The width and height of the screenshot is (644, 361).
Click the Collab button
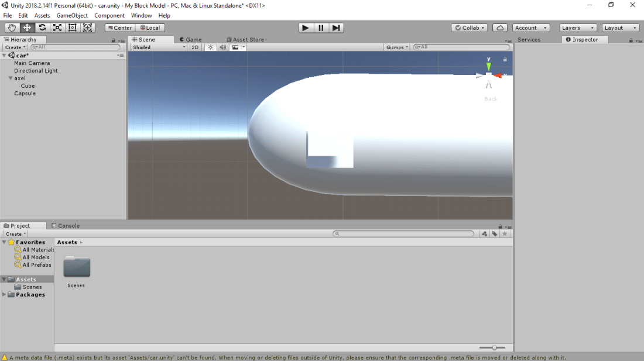[470, 27]
